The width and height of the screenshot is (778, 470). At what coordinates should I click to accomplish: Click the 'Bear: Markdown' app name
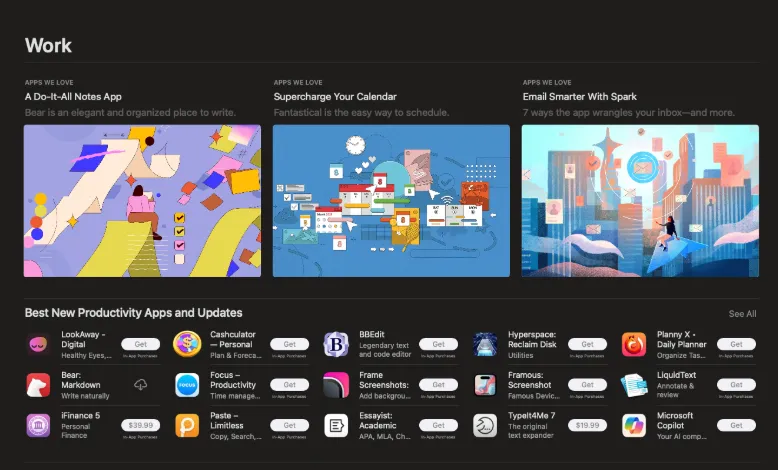(80, 380)
